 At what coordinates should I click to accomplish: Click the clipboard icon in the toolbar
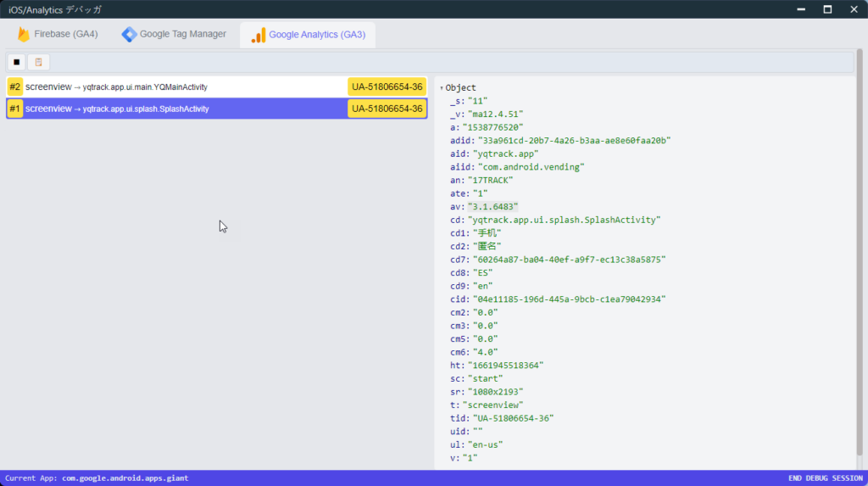(38, 62)
